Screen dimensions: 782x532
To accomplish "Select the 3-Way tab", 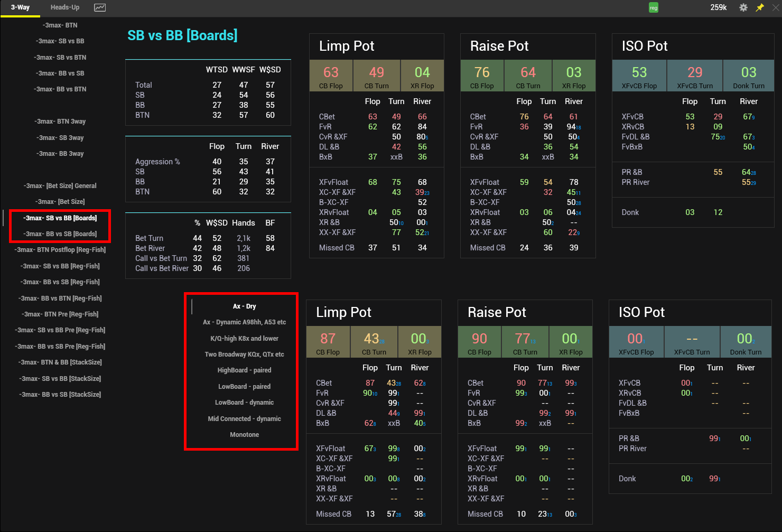I will click(x=20, y=7).
